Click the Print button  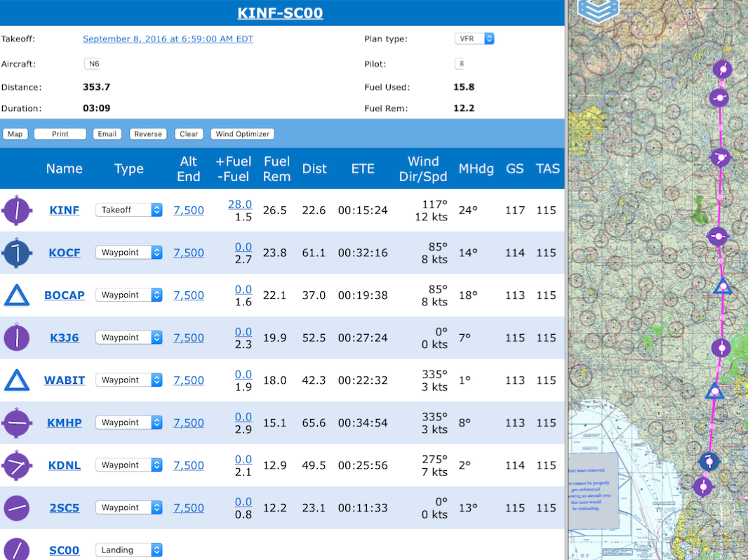60,134
